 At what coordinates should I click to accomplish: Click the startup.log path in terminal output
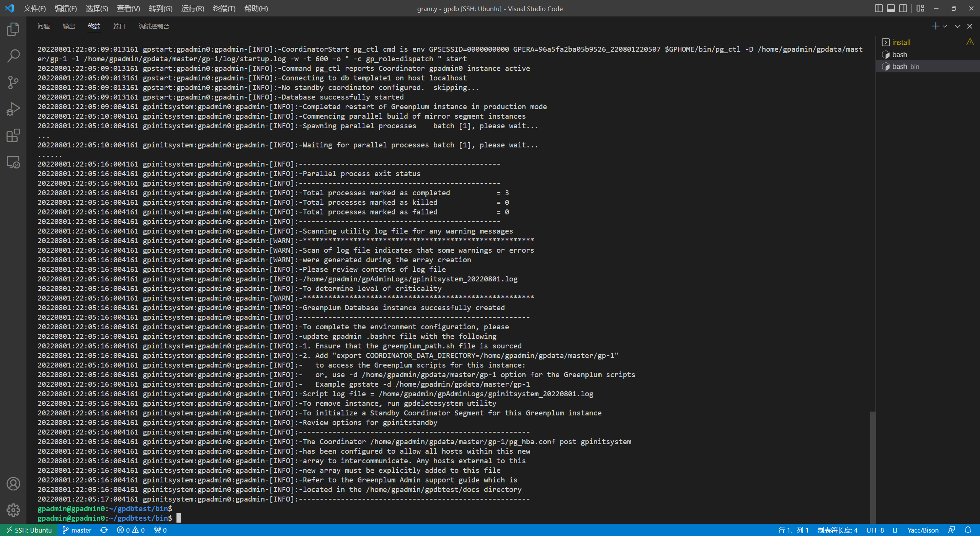pyautogui.click(x=185, y=59)
